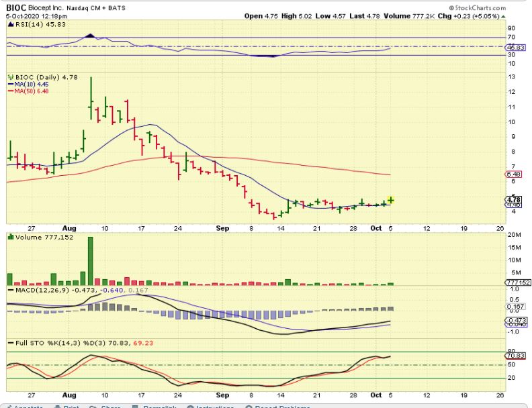Click the 0.167 MACD histogram value tag
The height and width of the screenshot is (408, 532).
pyautogui.click(x=517, y=307)
